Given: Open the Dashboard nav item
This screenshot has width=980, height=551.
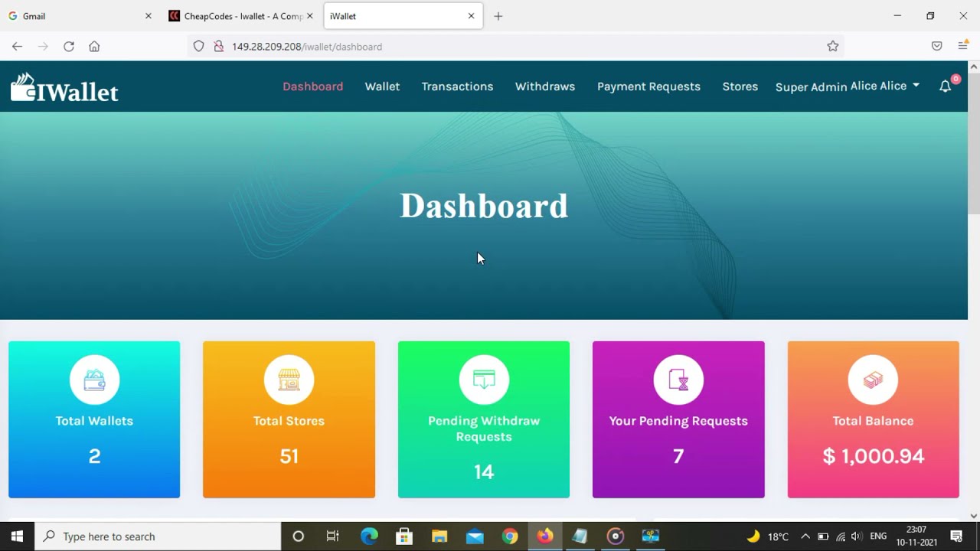Looking at the screenshot, I should [313, 86].
